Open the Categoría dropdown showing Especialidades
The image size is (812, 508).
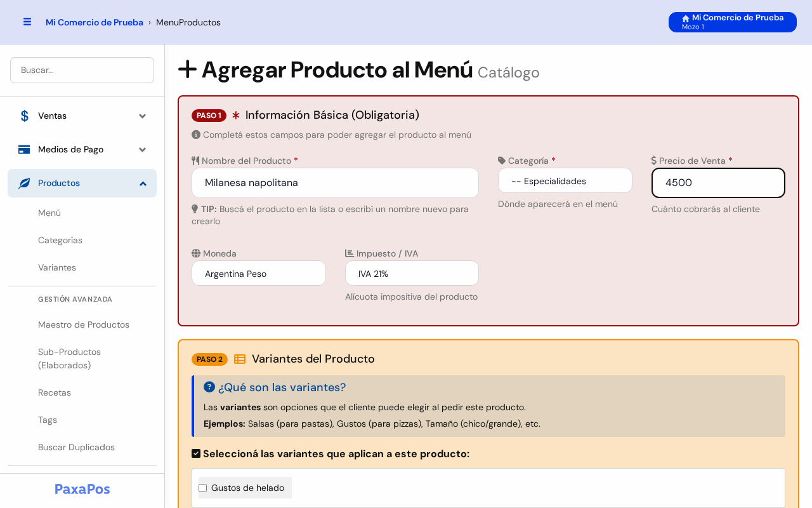click(565, 180)
